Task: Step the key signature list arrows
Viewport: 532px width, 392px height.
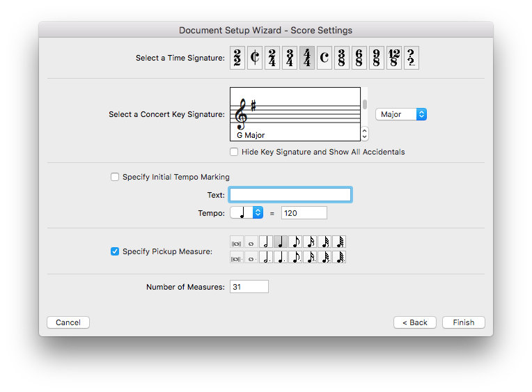Action: tap(365, 134)
